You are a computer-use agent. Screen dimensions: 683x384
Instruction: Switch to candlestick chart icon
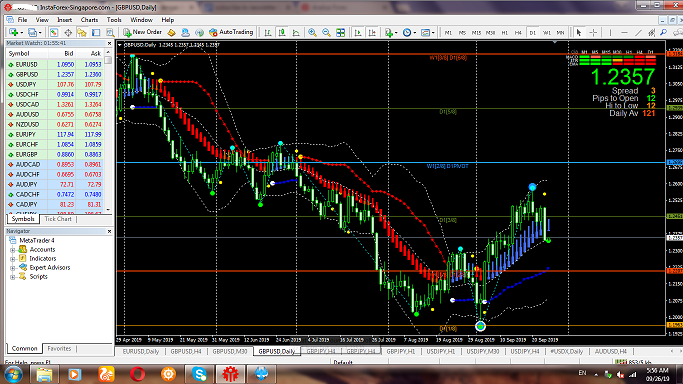click(282, 33)
